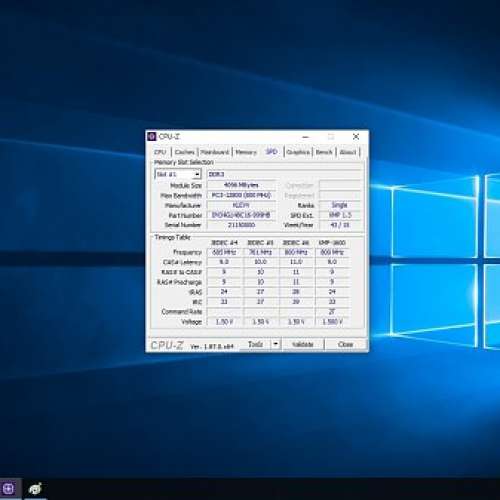Image resolution: width=500 pixels, height=500 pixels.
Task: Click the SPD Ext. value XMP 1.3
Action: coord(340,215)
